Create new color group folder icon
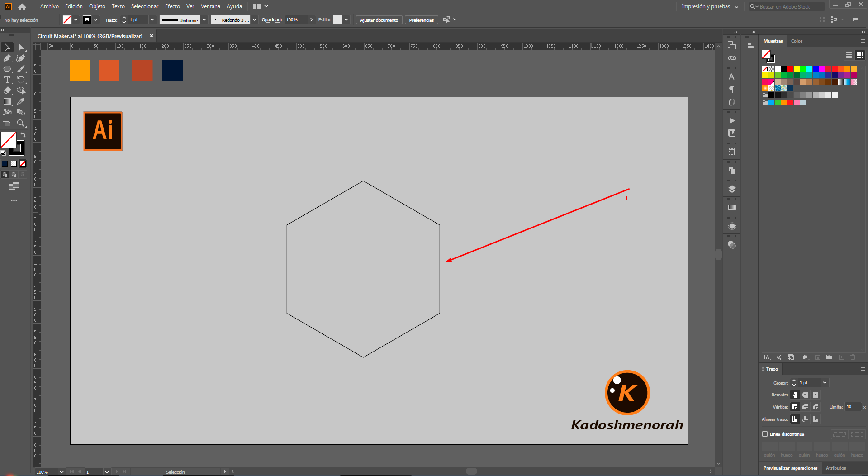The height and width of the screenshot is (476, 868). click(x=829, y=357)
